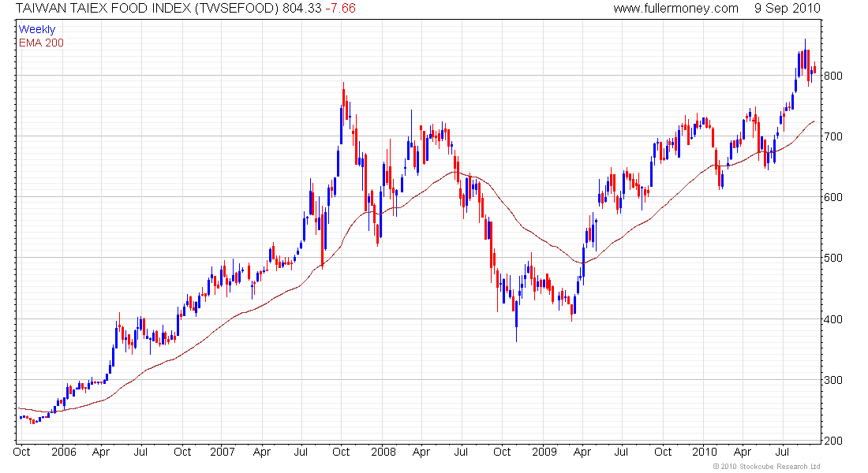Select the 2007 year label on time axis
This screenshot has height=473, width=868.
(223, 452)
